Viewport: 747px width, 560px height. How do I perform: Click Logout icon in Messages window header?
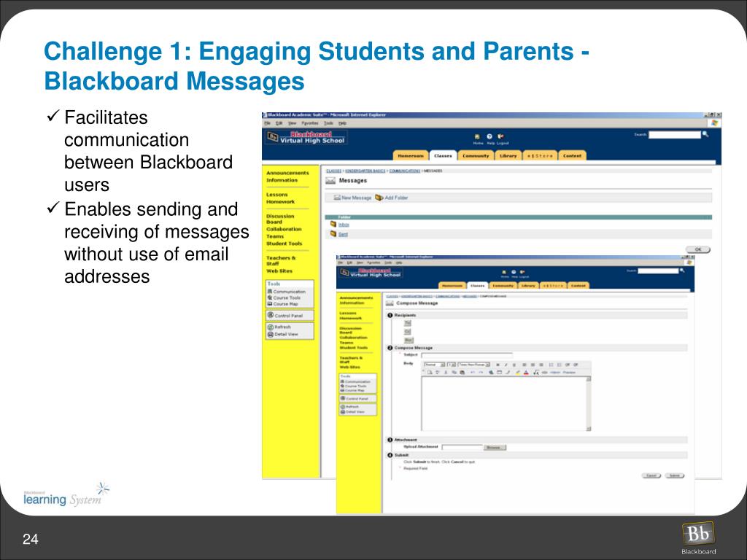coord(500,136)
